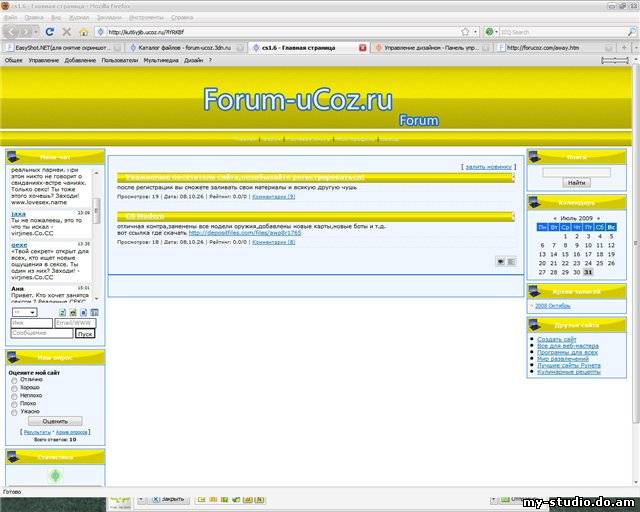Open the '2008 Октябрь' archive link

tap(553, 306)
